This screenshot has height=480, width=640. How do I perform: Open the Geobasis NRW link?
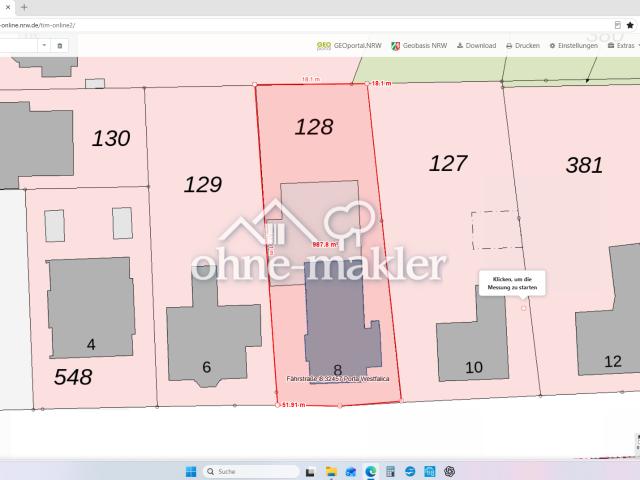[419, 46]
